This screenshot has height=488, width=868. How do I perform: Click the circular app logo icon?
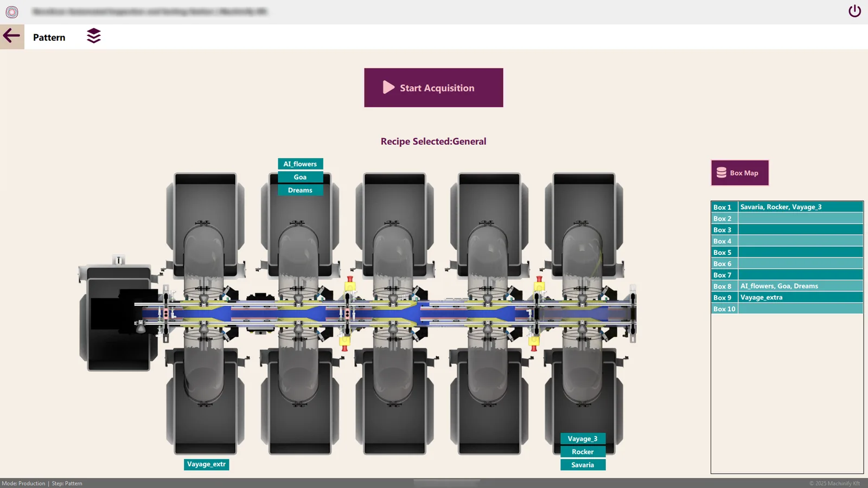(12, 11)
